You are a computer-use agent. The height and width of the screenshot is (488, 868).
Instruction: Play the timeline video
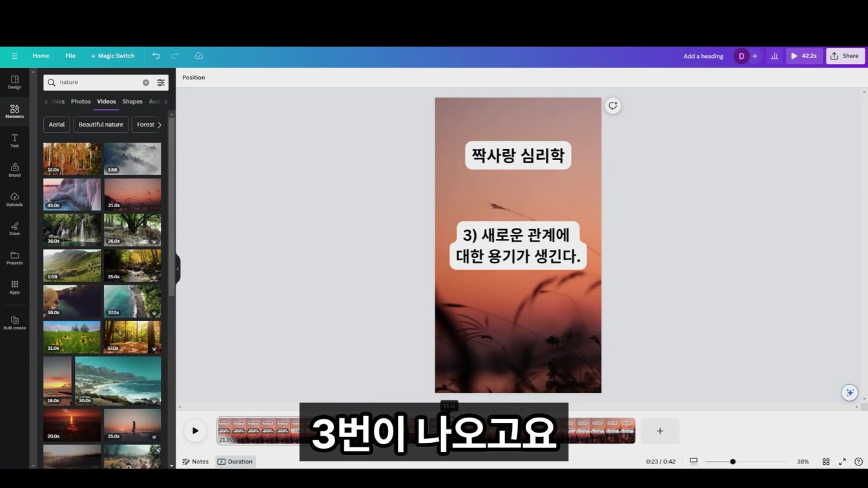pos(195,431)
